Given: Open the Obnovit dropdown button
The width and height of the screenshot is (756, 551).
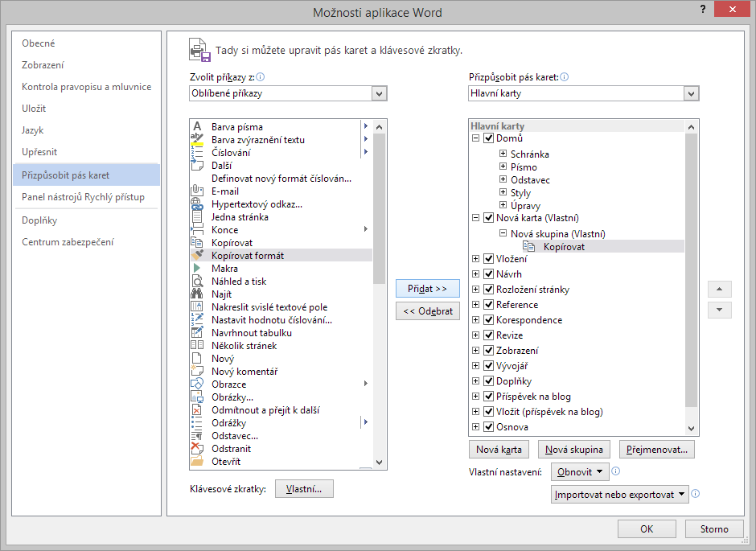Looking at the screenshot, I should (x=580, y=472).
